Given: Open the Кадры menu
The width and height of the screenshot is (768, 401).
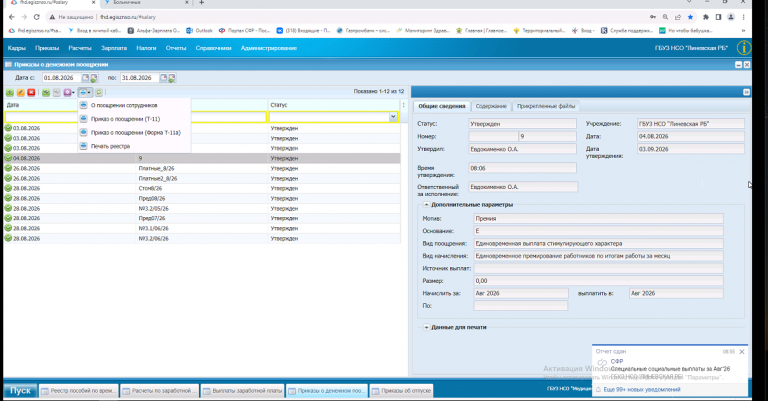Looking at the screenshot, I should coord(17,48).
